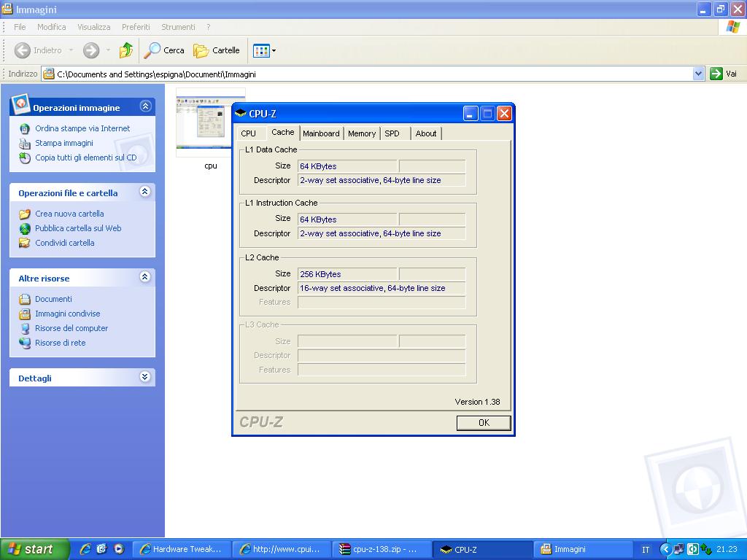747x560 pixels.
Task: Expand the address bar dropdown
Action: coord(698,74)
